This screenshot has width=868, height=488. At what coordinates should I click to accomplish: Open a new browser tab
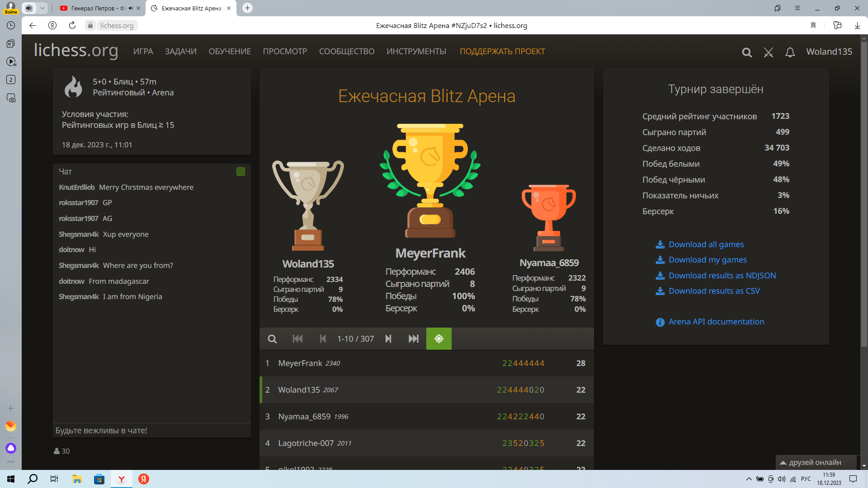[247, 8]
